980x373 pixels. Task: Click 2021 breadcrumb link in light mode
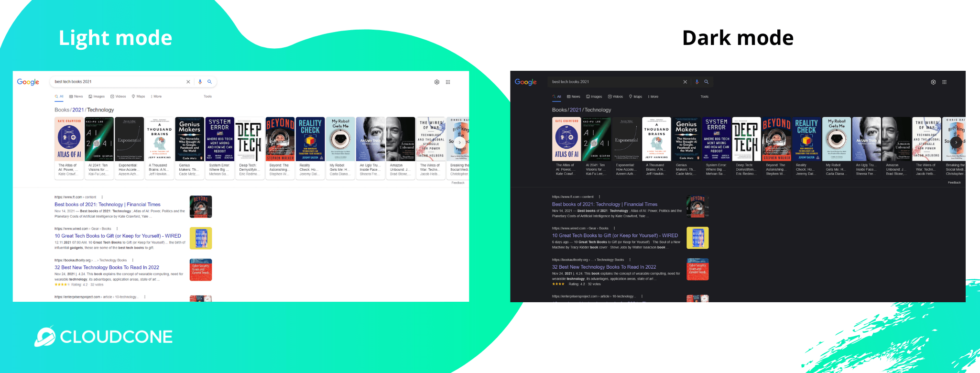click(x=78, y=110)
